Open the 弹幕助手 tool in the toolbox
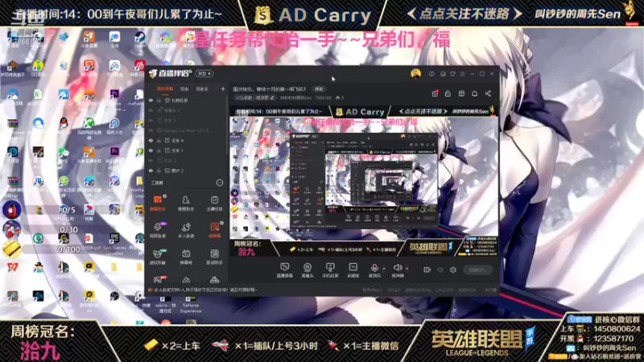The image size is (644, 362). click(x=157, y=203)
